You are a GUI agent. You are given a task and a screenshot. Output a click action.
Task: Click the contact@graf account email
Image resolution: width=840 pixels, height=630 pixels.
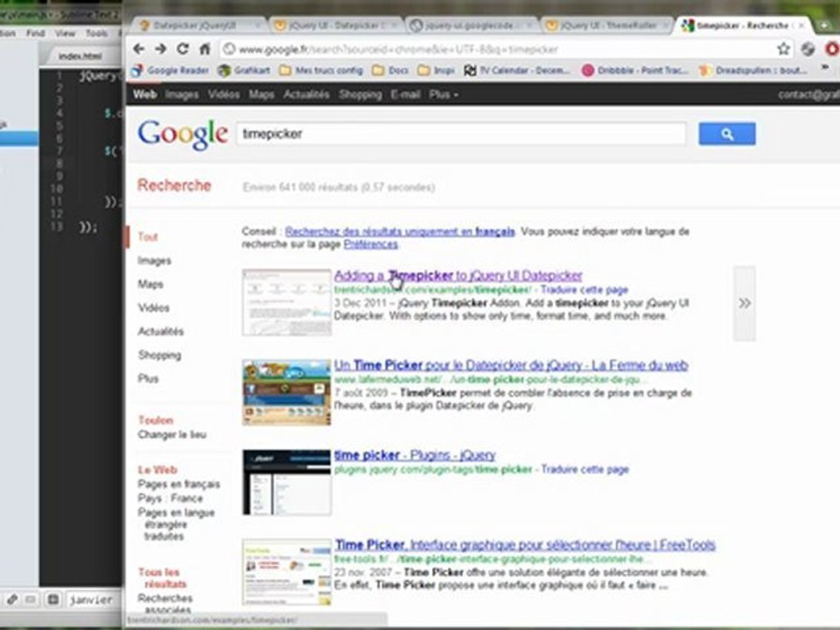coord(808,94)
